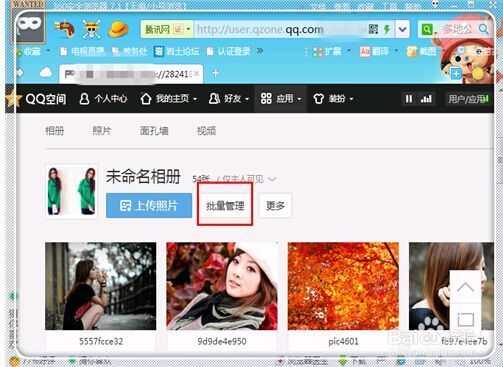This screenshot has width=503, height=367.
Task: Click the skull and crossbones pirate icon
Action: 92,29
